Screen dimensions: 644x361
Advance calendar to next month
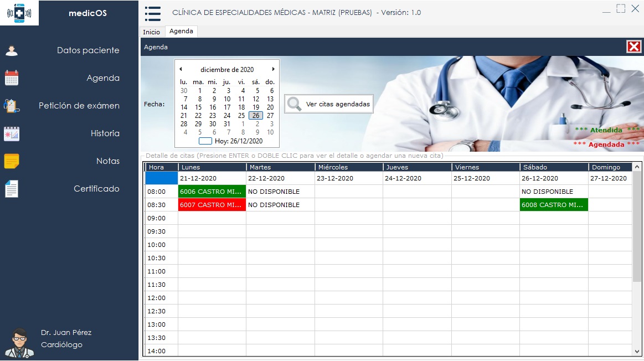pyautogui.click(x=273, y=69)
